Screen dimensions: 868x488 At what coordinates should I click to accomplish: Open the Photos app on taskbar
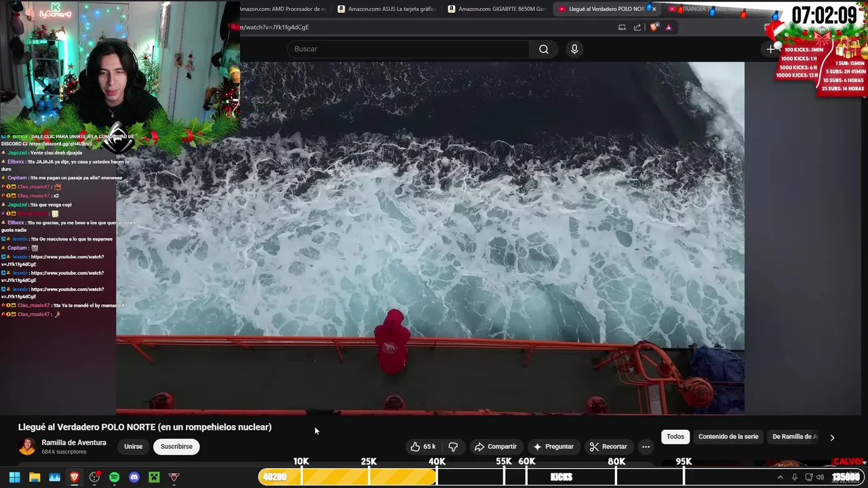tap(54, 477)
